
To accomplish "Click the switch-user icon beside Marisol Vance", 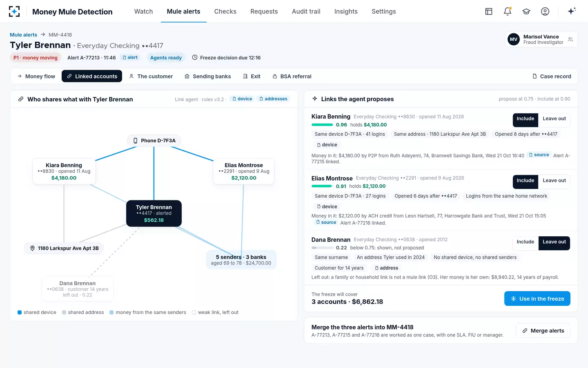I will coord(570,40).
